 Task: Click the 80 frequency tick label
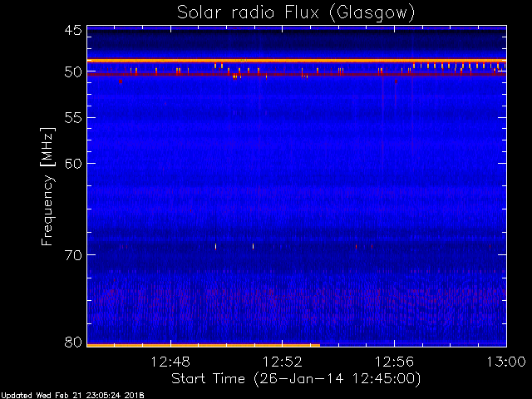tap(73, 342)
